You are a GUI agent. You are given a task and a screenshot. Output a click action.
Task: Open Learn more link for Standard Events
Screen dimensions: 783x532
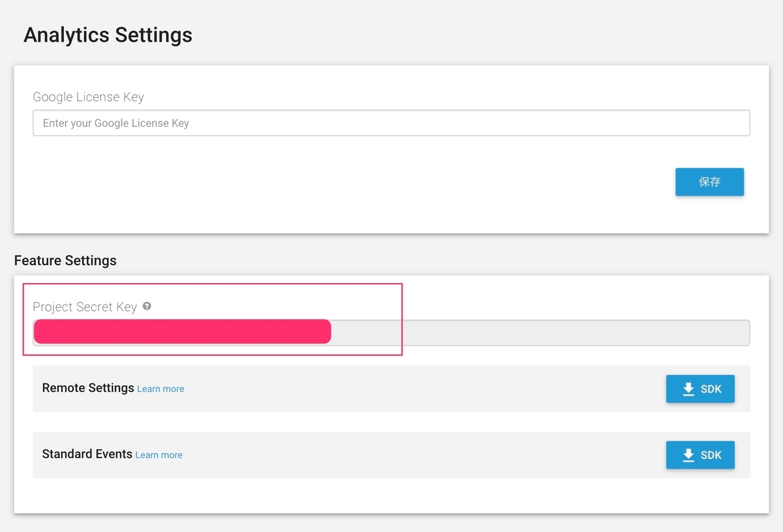click(159, 455)
